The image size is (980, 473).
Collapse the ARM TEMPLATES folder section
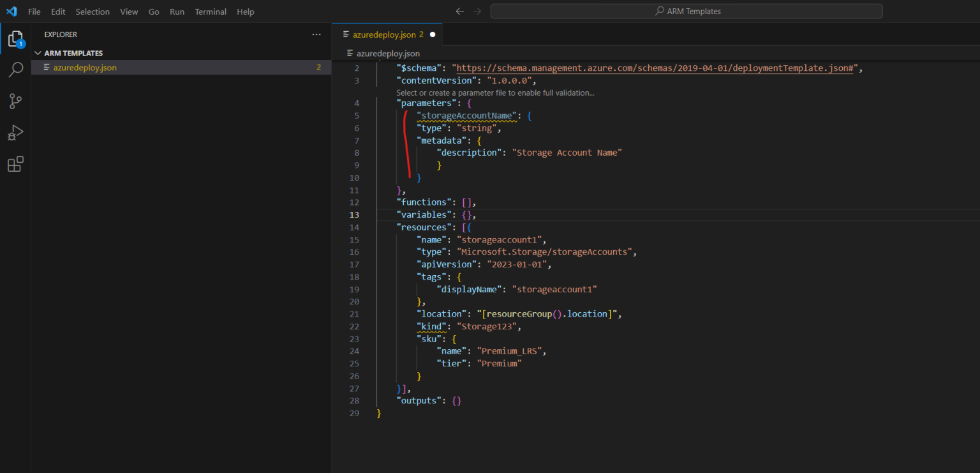pos(38,53)
